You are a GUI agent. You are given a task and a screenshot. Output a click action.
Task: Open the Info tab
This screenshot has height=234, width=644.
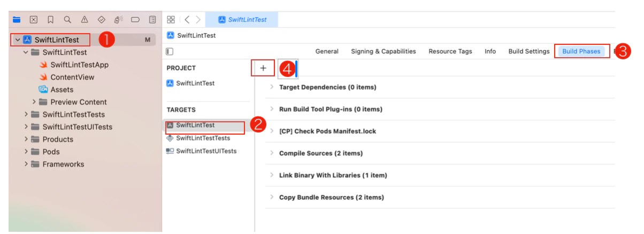coord(490,51)
